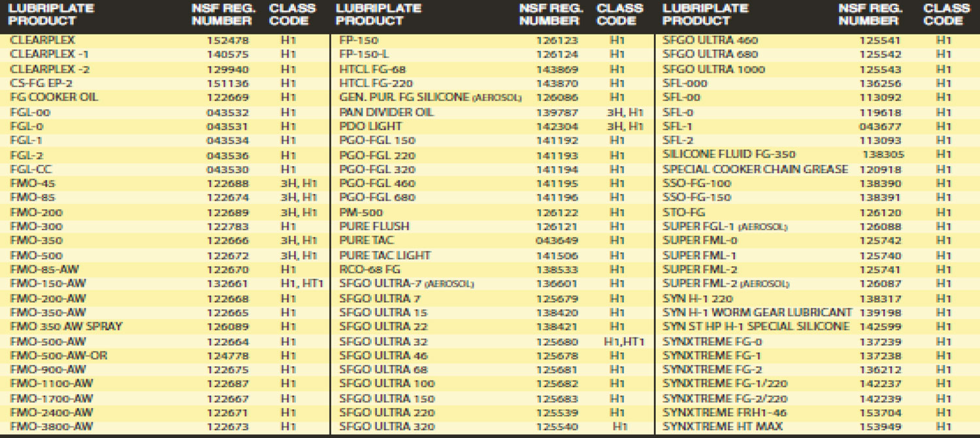Select the FMO-45 product entry

point(33,184)
